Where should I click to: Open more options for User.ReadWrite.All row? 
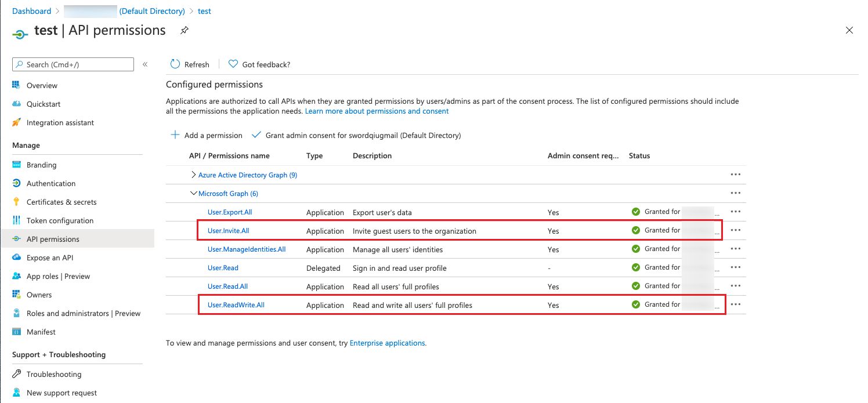click(x=736, y=304)
